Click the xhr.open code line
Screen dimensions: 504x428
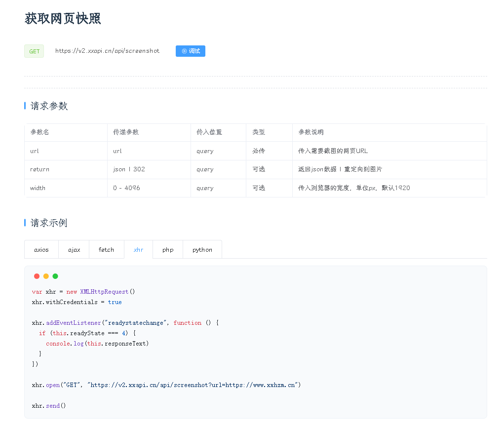click(x=166, y=385)
